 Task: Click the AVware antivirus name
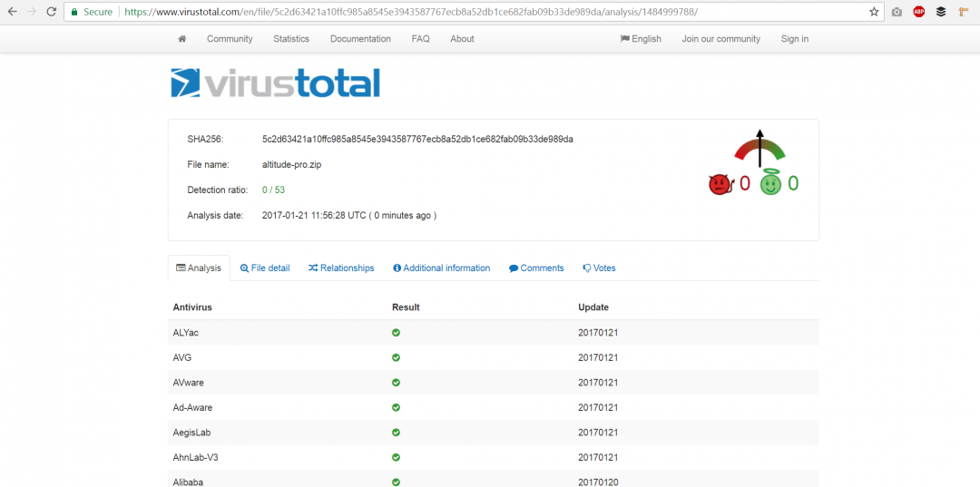(x=188, y=383)
